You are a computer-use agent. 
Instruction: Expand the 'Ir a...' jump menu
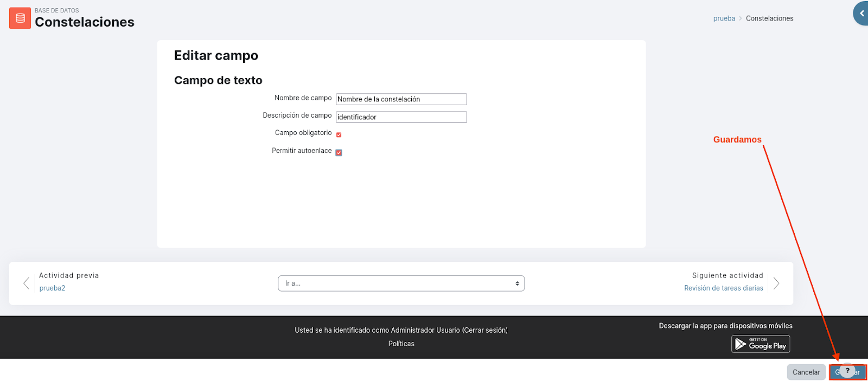coord(401,283)
